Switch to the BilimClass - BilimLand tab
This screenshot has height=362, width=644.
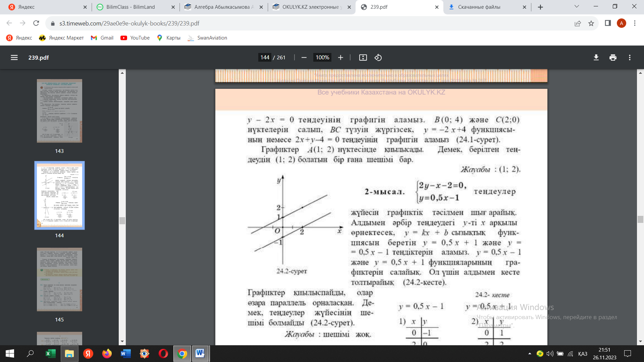pos(131,7)
